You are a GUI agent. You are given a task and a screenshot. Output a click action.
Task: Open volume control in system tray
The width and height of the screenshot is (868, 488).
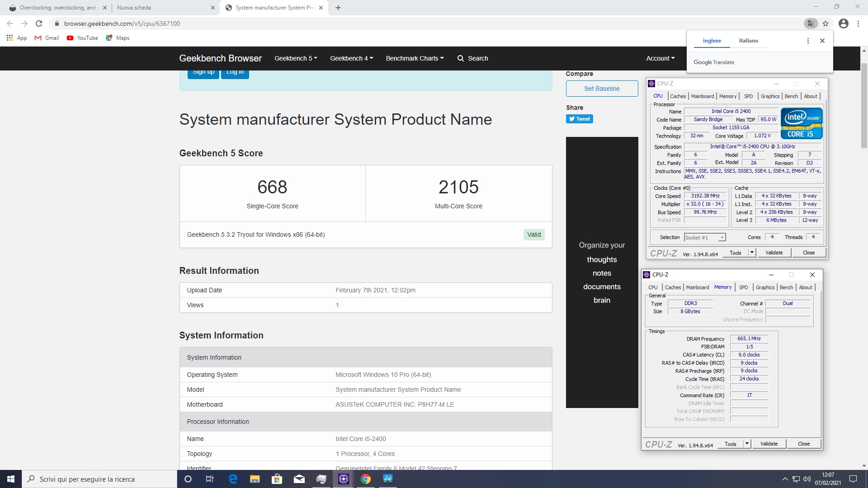coord(807,479)
